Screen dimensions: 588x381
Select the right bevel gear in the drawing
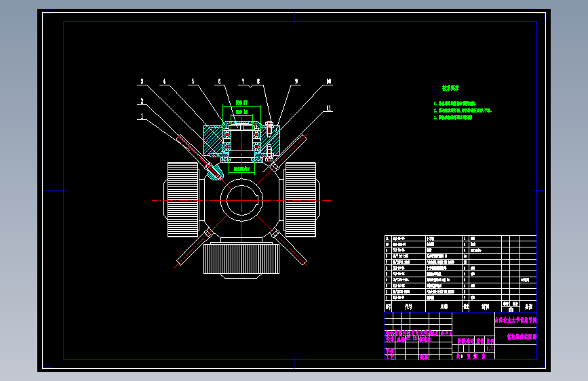[x=302, y=199]
